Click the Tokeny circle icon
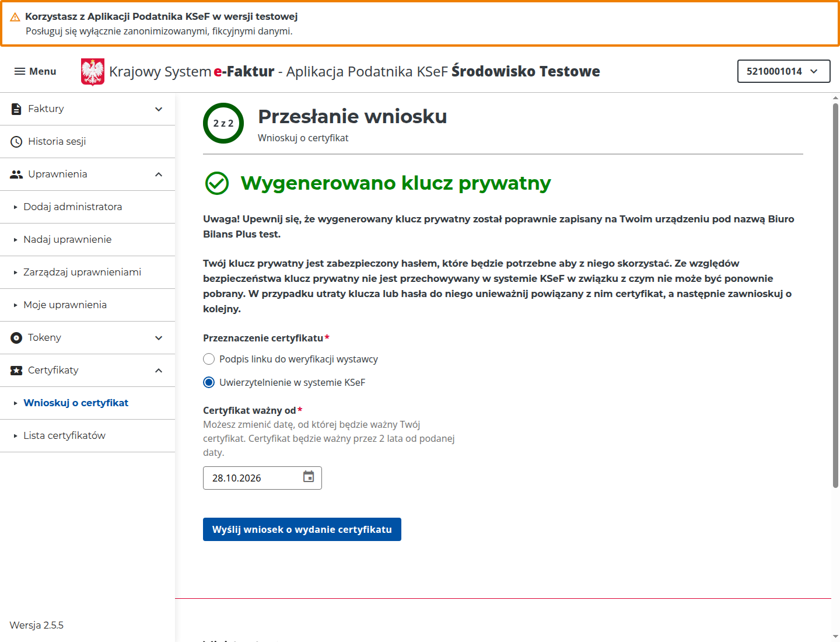The width and height of the screenshot is (840, 642). click(x=16, y=338)
